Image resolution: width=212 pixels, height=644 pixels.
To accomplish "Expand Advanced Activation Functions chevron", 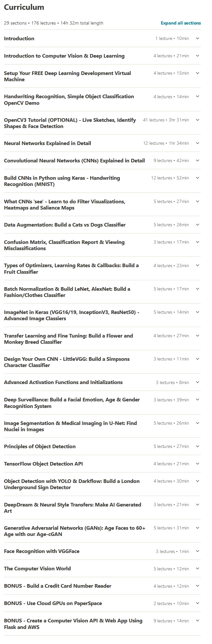I will click(x=198, y=382).
